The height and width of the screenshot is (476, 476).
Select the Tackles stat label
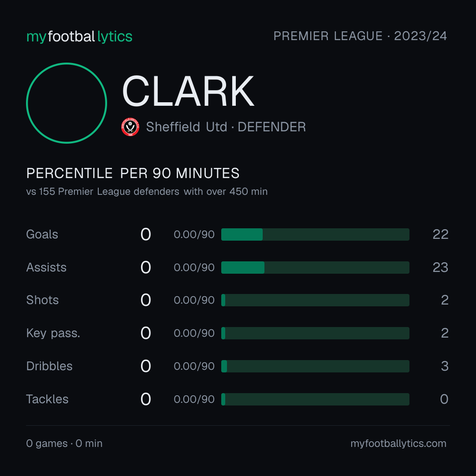click(x=47, y=399)
